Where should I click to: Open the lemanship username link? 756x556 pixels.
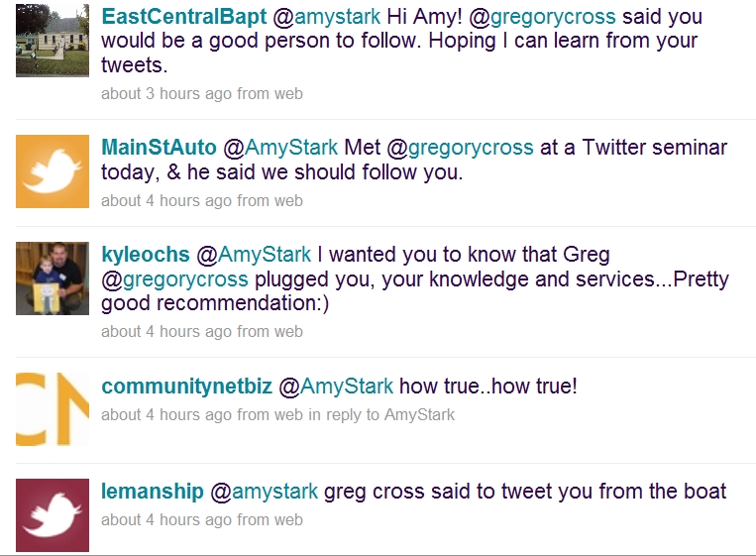[x=153, y=492]
